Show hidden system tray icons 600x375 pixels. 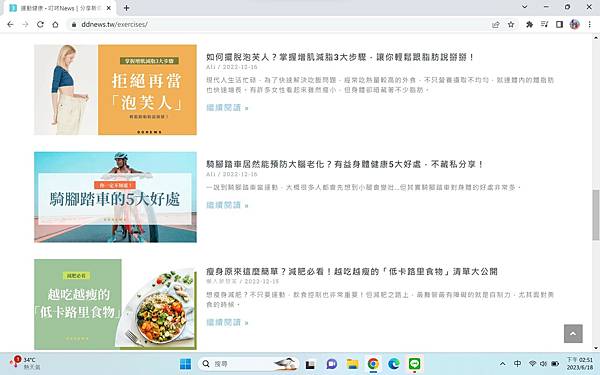pos(503,364)
